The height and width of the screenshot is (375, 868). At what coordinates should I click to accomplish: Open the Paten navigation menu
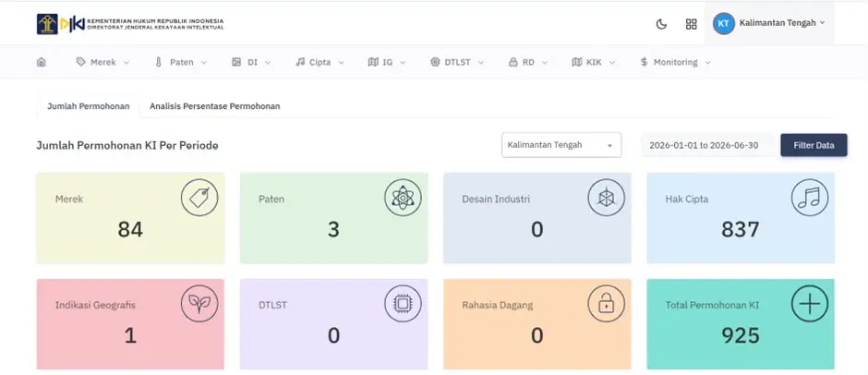[181, 62]
